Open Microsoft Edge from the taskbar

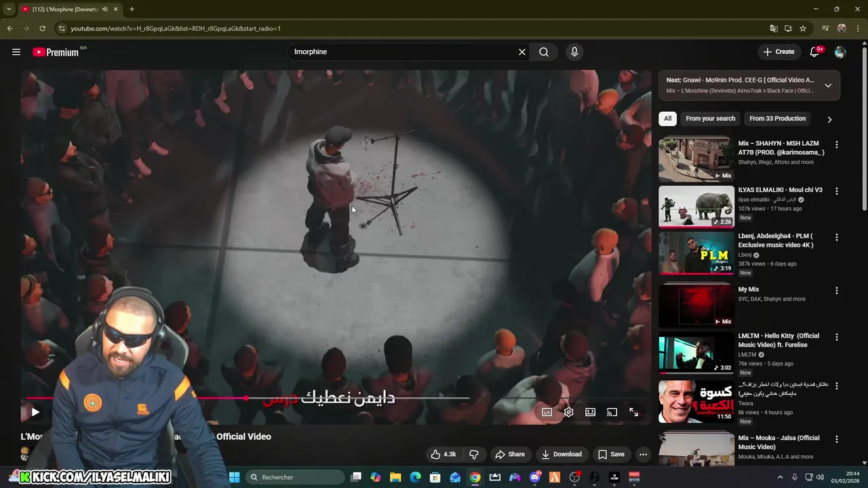click(415, 477)
